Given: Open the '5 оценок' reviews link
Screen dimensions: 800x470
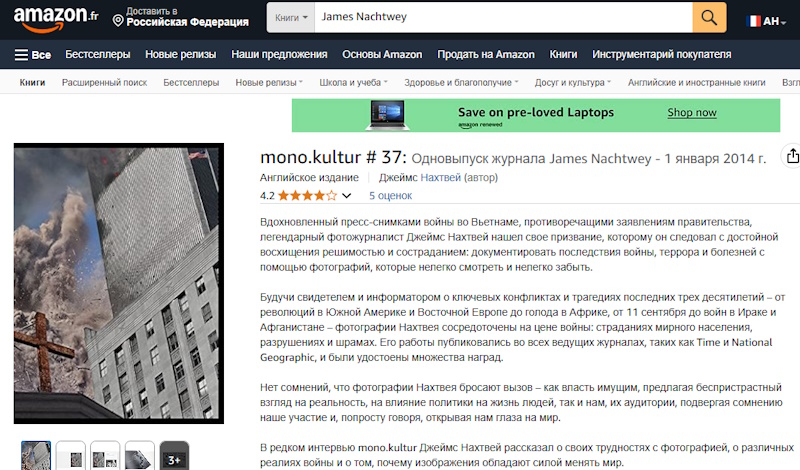Looking at the screenshot, I should (390, 195).
